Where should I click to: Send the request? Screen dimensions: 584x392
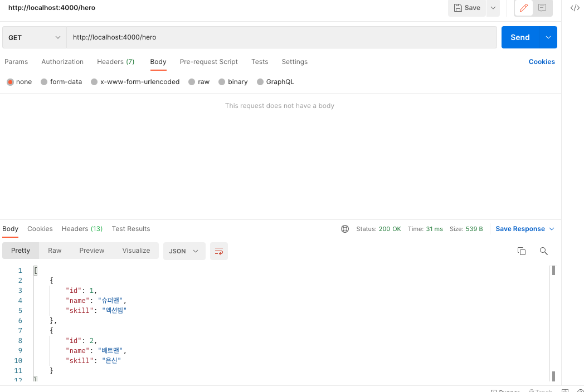[520, 37]
